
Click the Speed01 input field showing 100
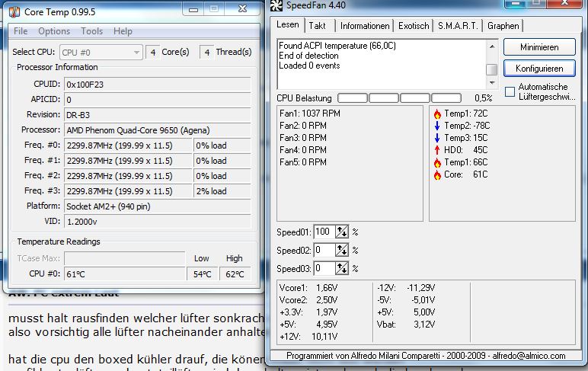pos(324,232)
